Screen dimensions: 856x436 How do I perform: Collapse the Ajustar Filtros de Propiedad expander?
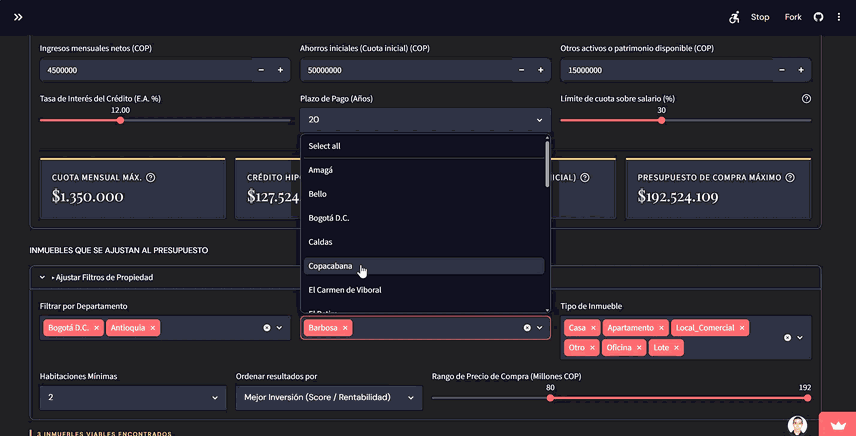pyautogui.click(x=425, y=277)
